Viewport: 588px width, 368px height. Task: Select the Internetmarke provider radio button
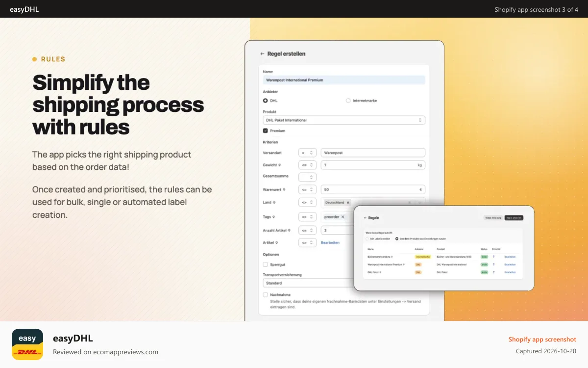tap(348, 101)
